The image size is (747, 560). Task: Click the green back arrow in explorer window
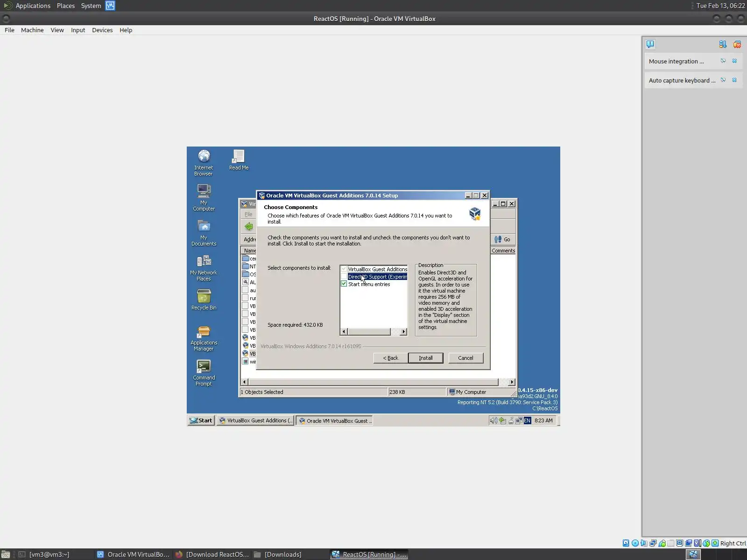249,226
